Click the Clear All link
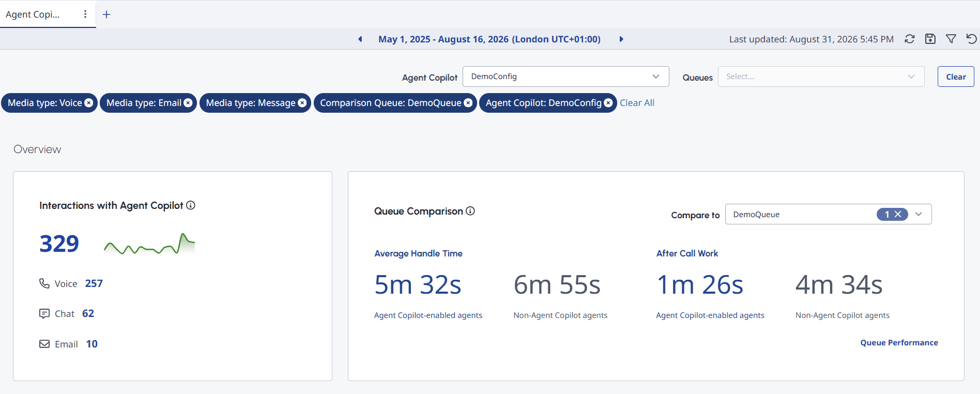980x394 pixels. point(637,103)
